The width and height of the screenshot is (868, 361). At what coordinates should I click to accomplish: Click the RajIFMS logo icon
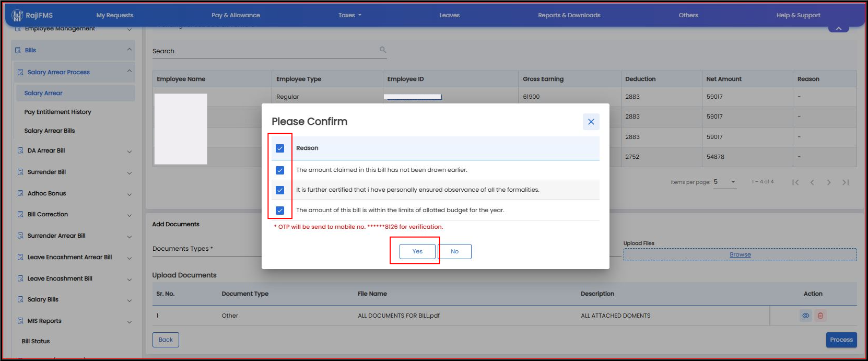pos(17,15)
